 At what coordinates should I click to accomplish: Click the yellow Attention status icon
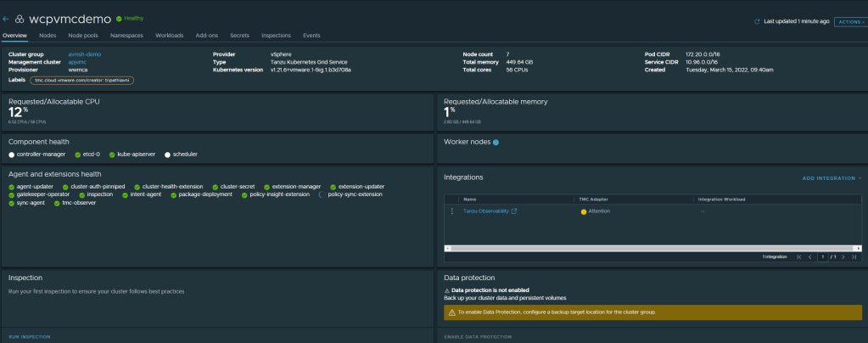pyautogui.click(x=584, y=211)
